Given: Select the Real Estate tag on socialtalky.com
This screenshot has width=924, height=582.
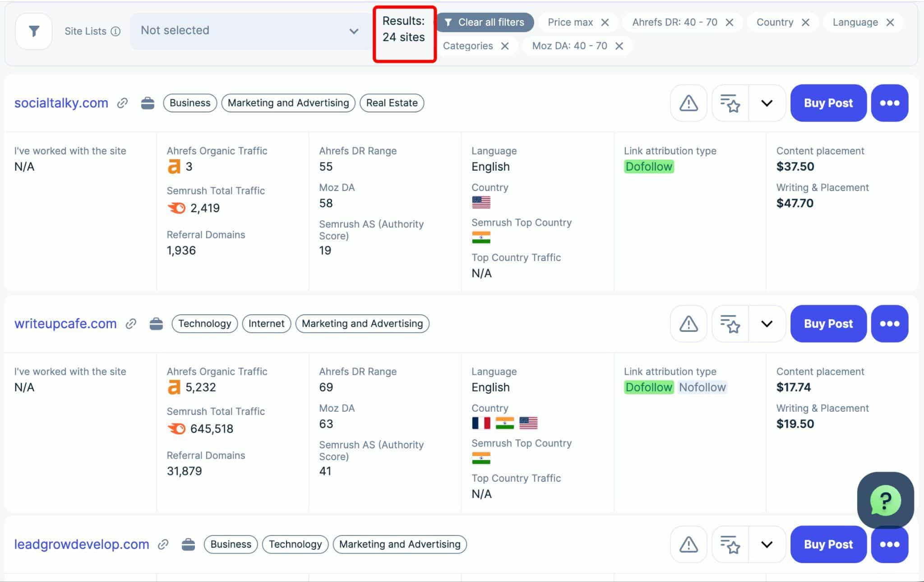Looking at the screenshot, I should click(392, 103).
